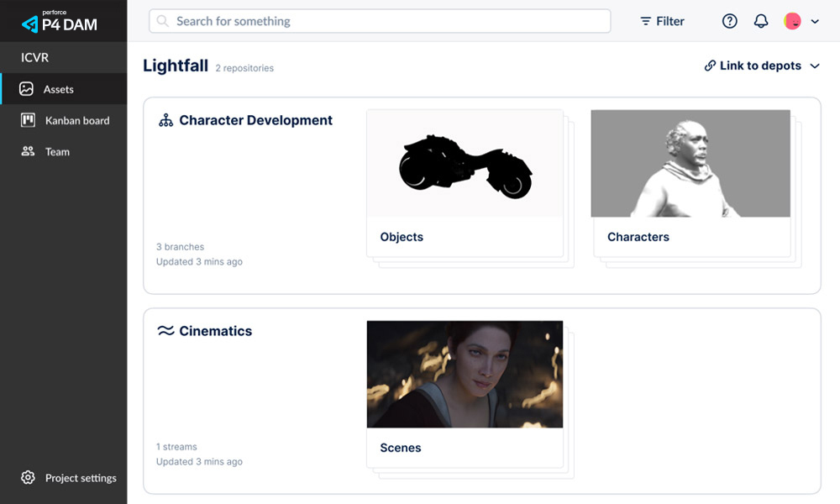Viewport: 840px width, 504px height.
Task: Click the magnifier icon in search bar
Action: coord(163,21)
